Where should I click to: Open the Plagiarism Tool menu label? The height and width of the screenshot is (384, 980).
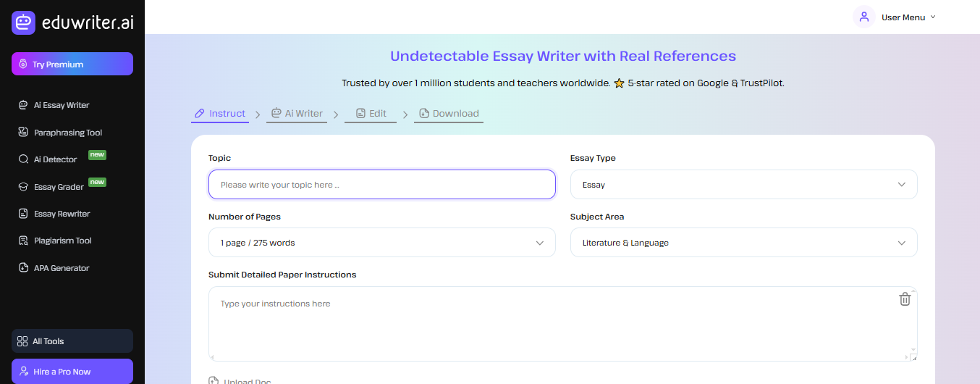63,241
